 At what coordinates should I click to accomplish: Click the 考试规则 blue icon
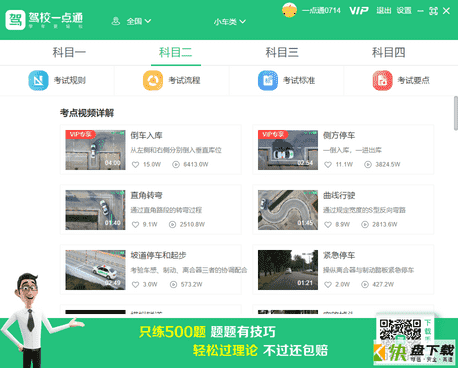coord(38,80)
